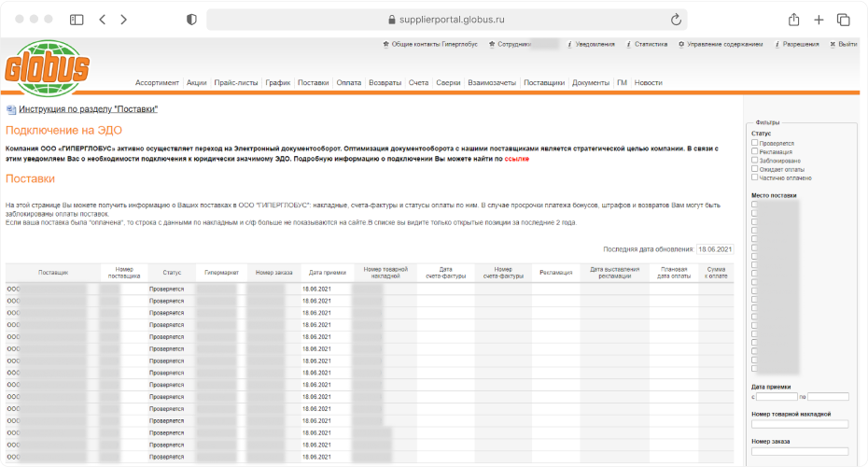Click the Номер товарной накладной column header
Image resolution: width=868 pixels, height=467 pixels.
click(x=385, y=273)
